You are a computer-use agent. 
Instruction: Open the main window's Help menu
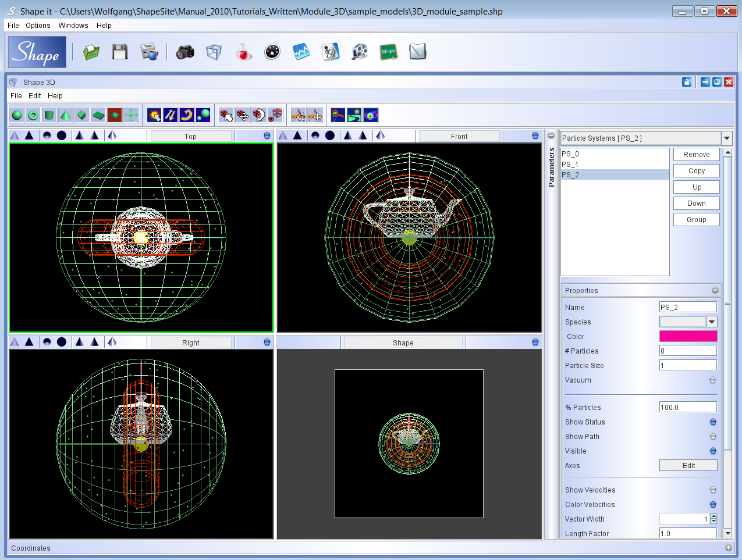pos(104,26)
